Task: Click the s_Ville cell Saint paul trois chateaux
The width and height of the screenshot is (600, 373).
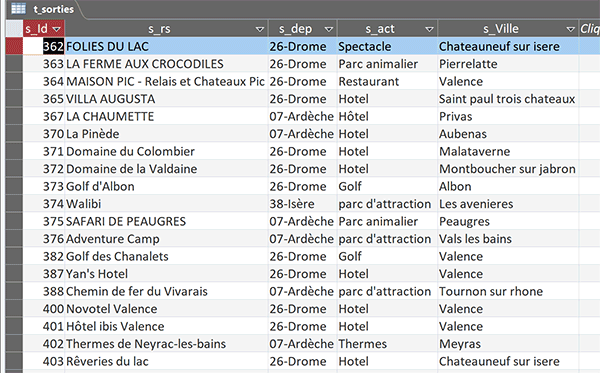Action: pyautogui.click(x=508, y=99)
